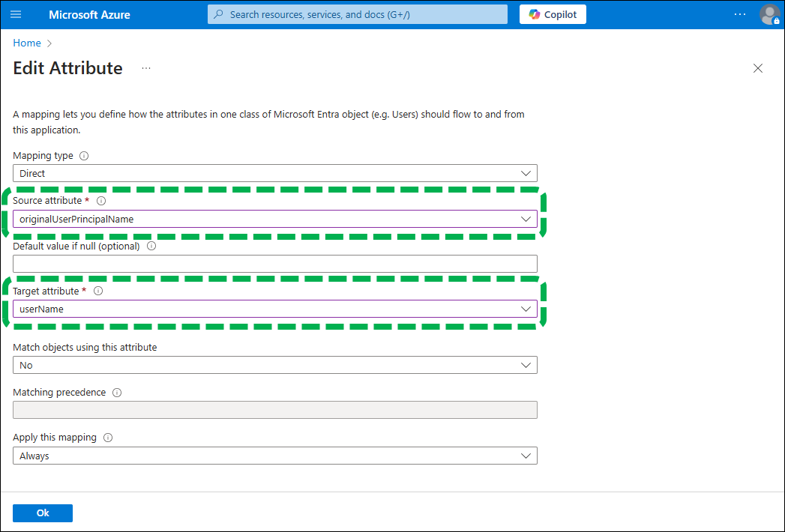Screen dimensions: 785x532
Task: Expand Match objects using this attribute dropdown
Action: point(274,365)
